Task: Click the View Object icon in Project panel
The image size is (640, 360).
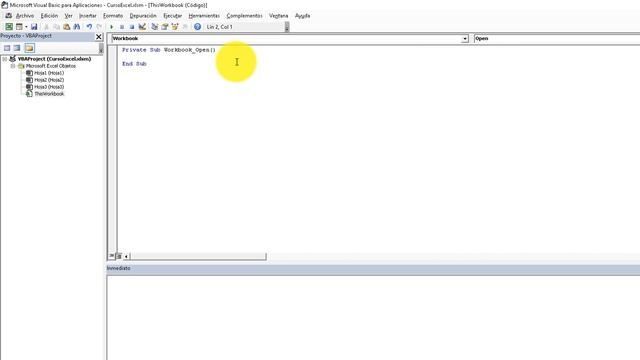Action: point(17,48)
